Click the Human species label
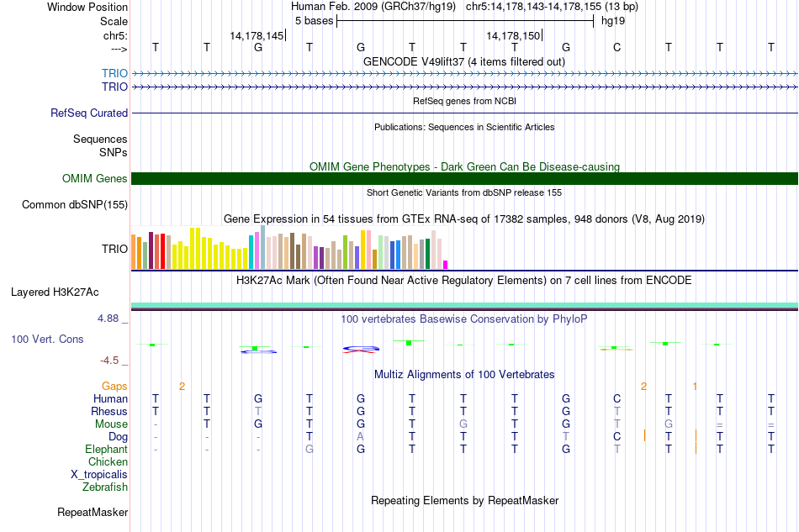Viewport: 799px width, 532px height. tap(110, 398)
